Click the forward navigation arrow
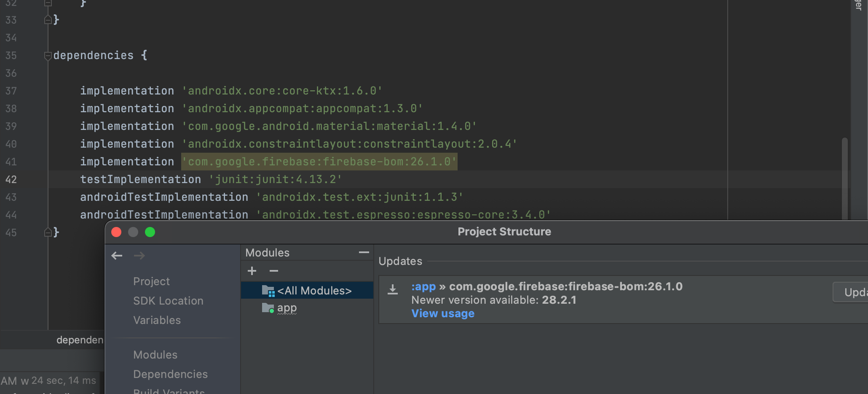The width and height of the screenshot is (868, 394). (x=139, y=256)
